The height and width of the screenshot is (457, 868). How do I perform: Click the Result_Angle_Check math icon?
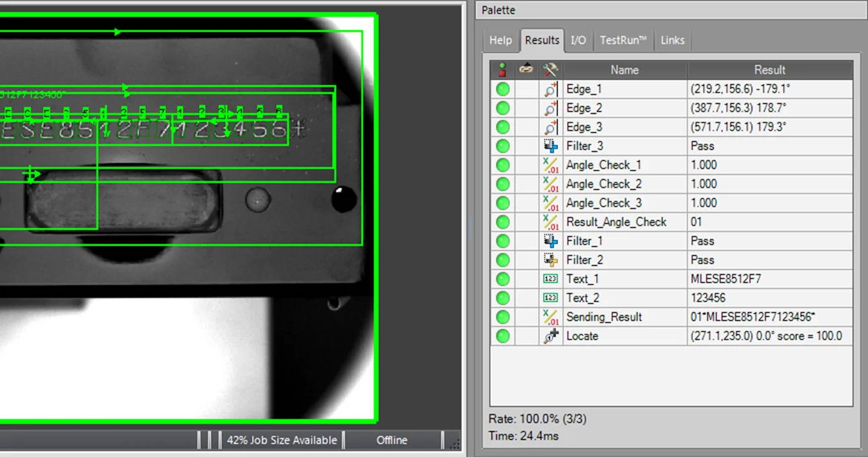[x=550, y=222]
